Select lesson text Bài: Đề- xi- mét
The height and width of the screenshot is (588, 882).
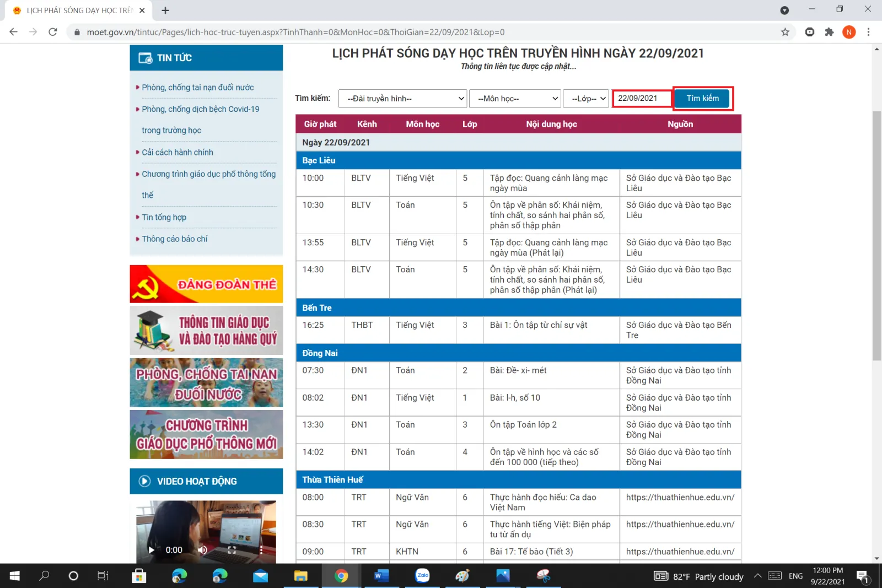pyautogui.click(x=518, y=370)
